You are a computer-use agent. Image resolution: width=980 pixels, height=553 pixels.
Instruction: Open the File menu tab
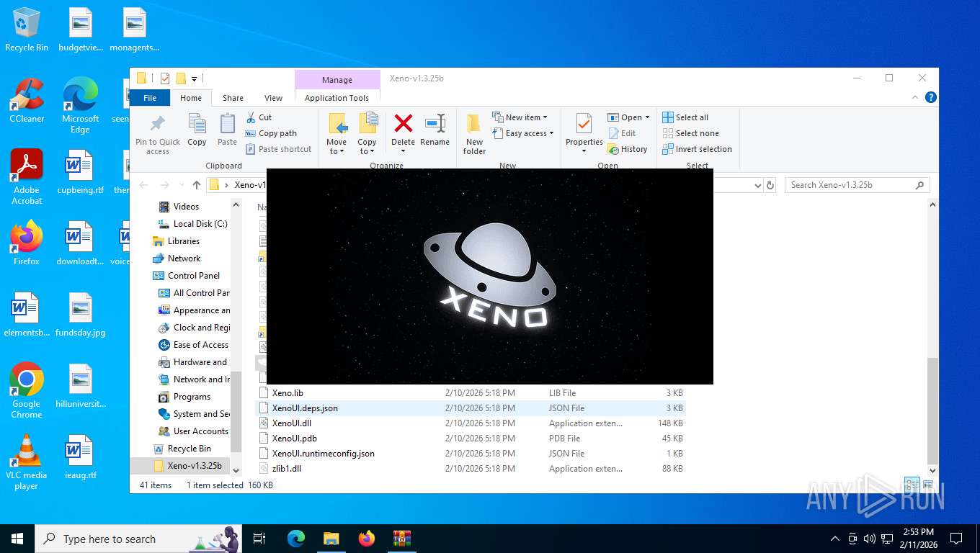pyautogui.click(x=150, y=98)
